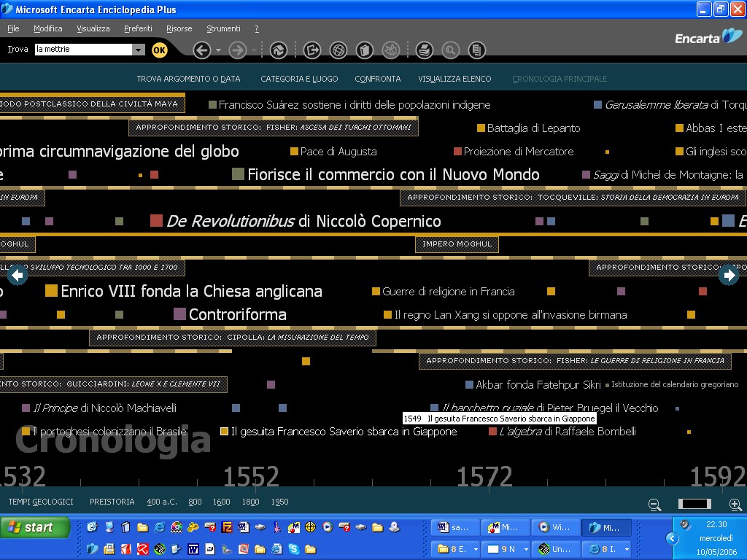
Task: Jump to the year 1600 period
Action: (222, 502)
